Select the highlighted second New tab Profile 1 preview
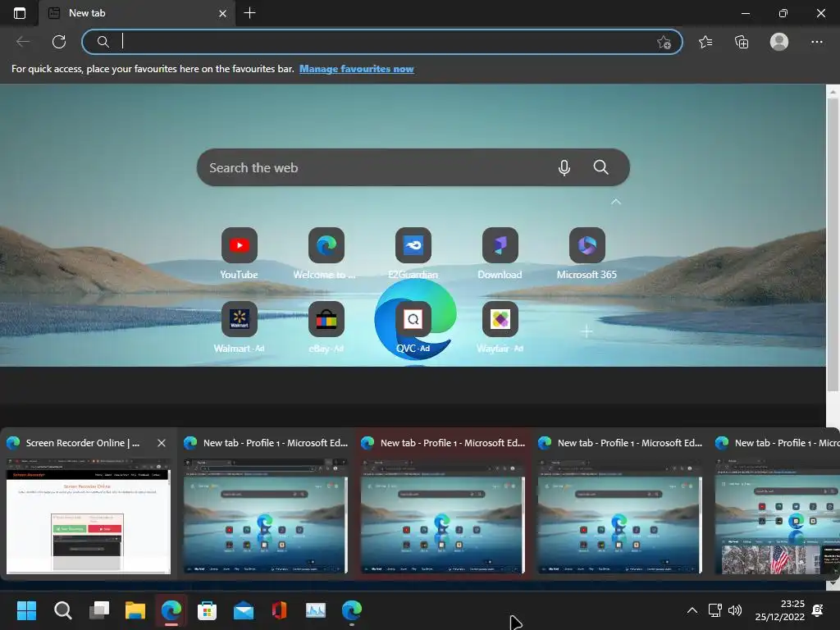The height and width of the screenshot is (630, 840). tap(443, 504)
